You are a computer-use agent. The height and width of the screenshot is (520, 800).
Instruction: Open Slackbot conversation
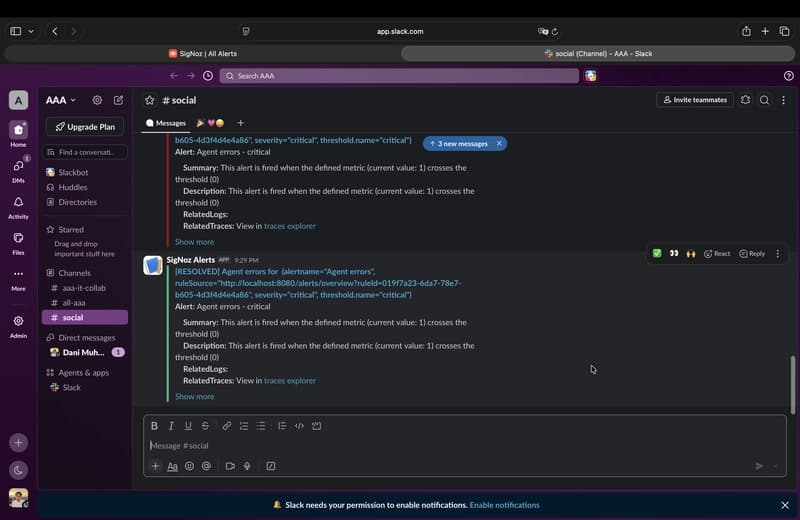click(x=73, y=172)
